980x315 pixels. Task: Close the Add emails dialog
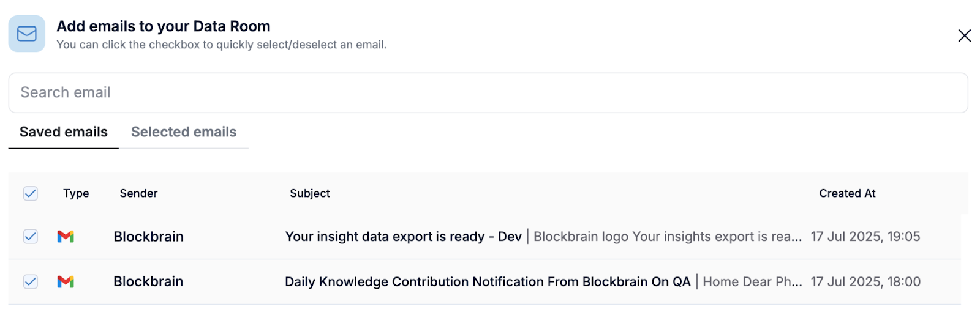point(964,35)
